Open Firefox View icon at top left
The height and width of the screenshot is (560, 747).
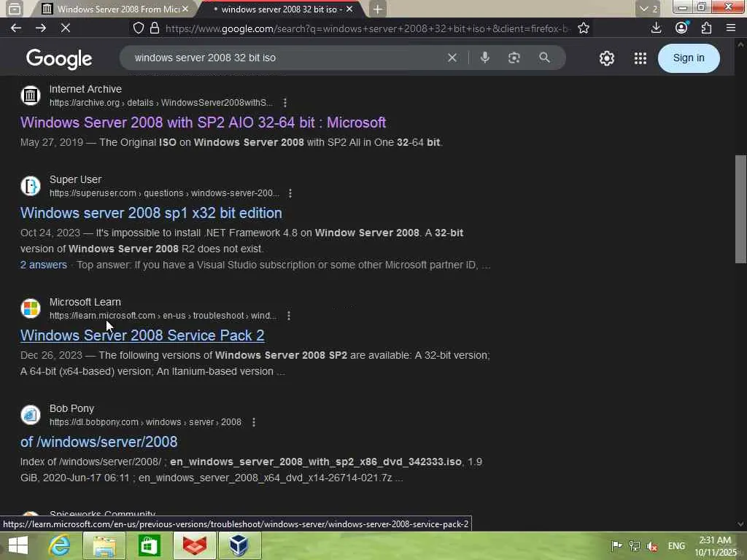coord(15,9)
